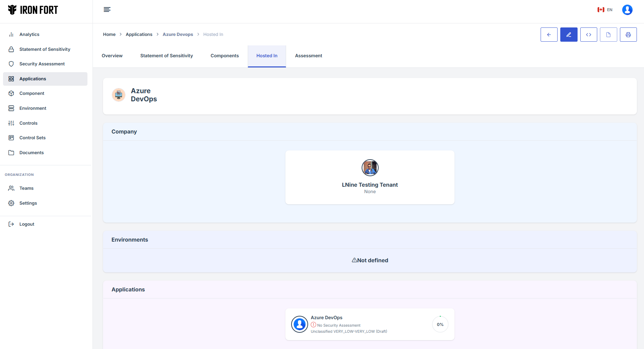The image size is (644, 349).
Task: Click the back arrow toolbar button
Action: [549, 35]
